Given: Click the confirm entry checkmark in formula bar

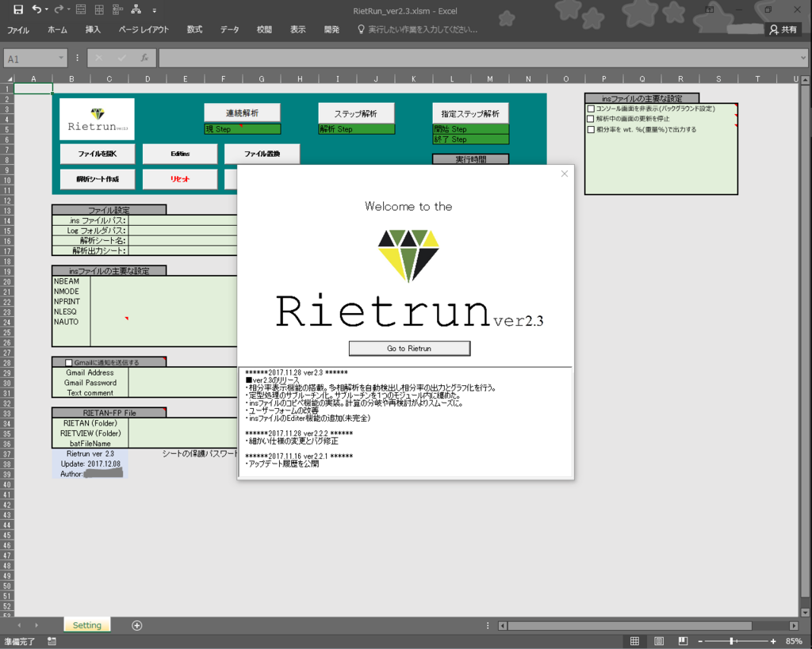Looking at the screenshot, I should 121,58.
